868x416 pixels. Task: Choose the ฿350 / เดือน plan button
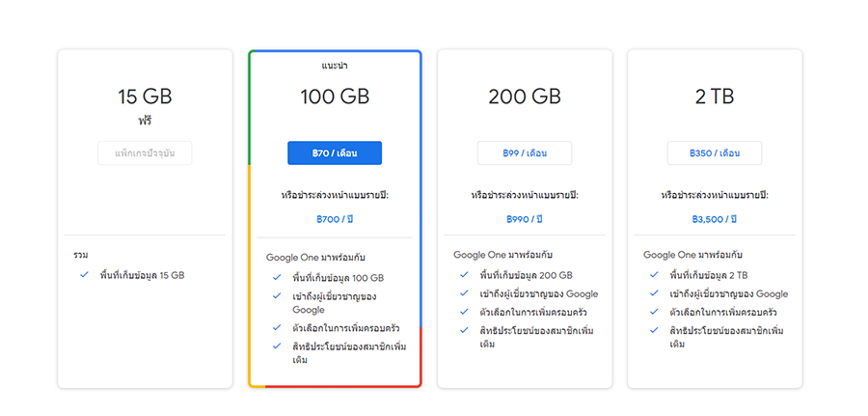(x=714, y=153)
